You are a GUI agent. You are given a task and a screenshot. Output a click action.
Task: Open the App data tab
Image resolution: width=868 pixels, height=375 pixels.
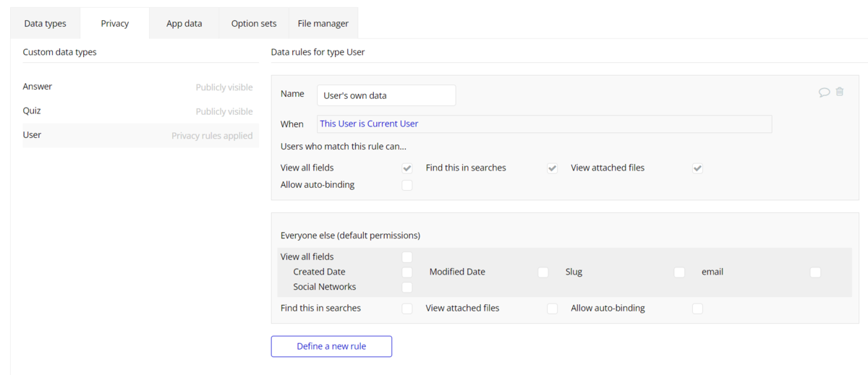click(184, 24)
